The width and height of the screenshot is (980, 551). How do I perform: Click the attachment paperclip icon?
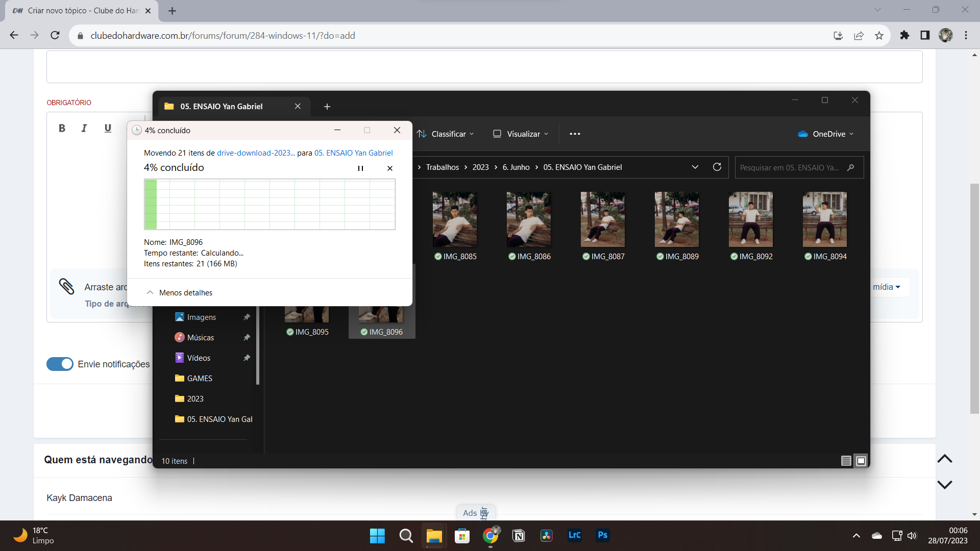pyautogui.click(x=66, y=287)
